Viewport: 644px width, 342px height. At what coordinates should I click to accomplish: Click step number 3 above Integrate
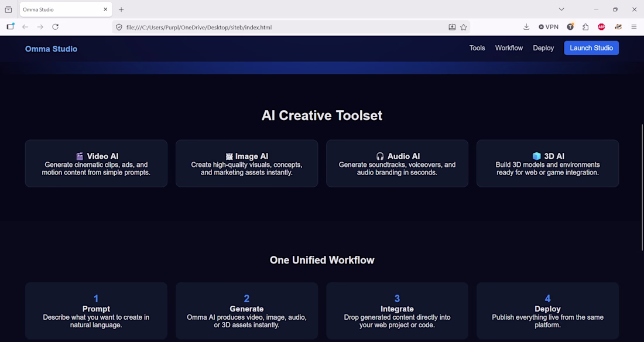[x=397, y=299]
